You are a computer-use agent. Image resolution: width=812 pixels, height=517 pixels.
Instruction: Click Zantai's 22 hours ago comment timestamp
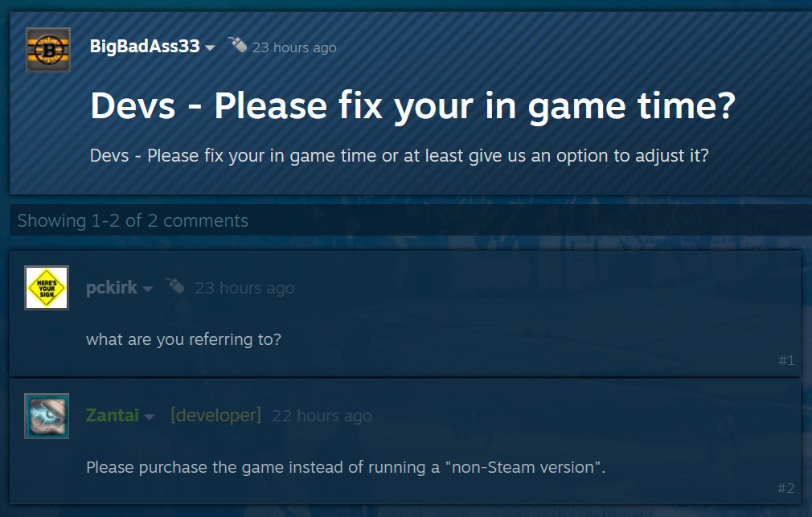(x=322, y=416)
